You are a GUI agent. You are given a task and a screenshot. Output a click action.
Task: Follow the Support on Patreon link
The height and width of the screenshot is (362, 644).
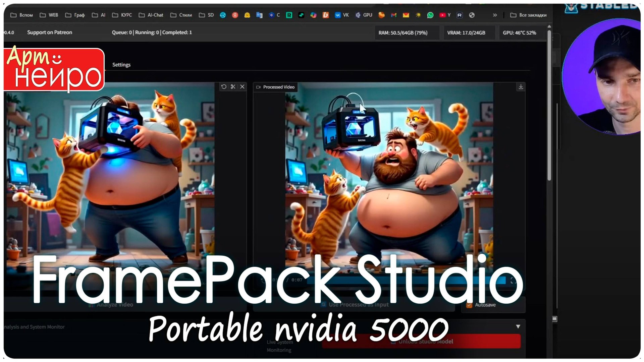coord(50,33)
